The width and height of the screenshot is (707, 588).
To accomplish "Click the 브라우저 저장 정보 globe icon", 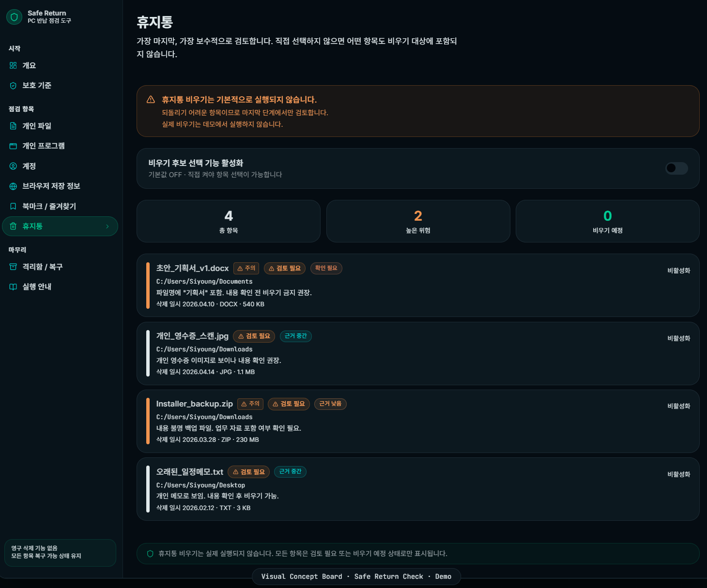I will click(13, 186).
